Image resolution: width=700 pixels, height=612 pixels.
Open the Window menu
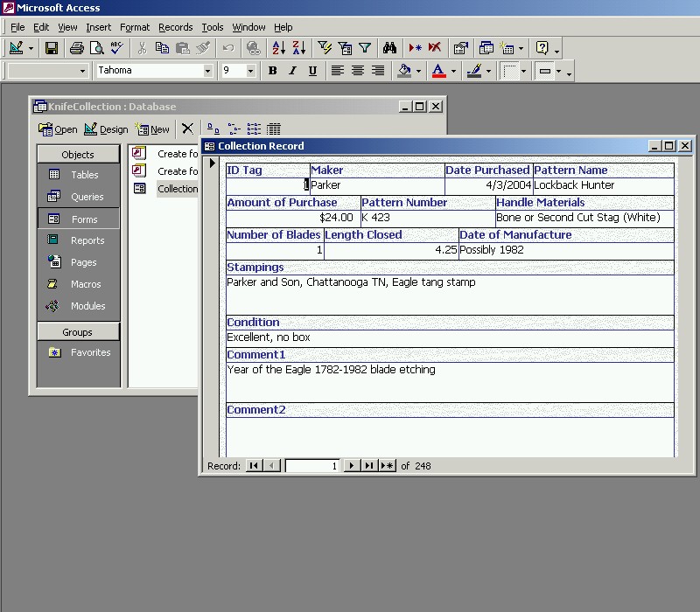click(x=248, y=27)
